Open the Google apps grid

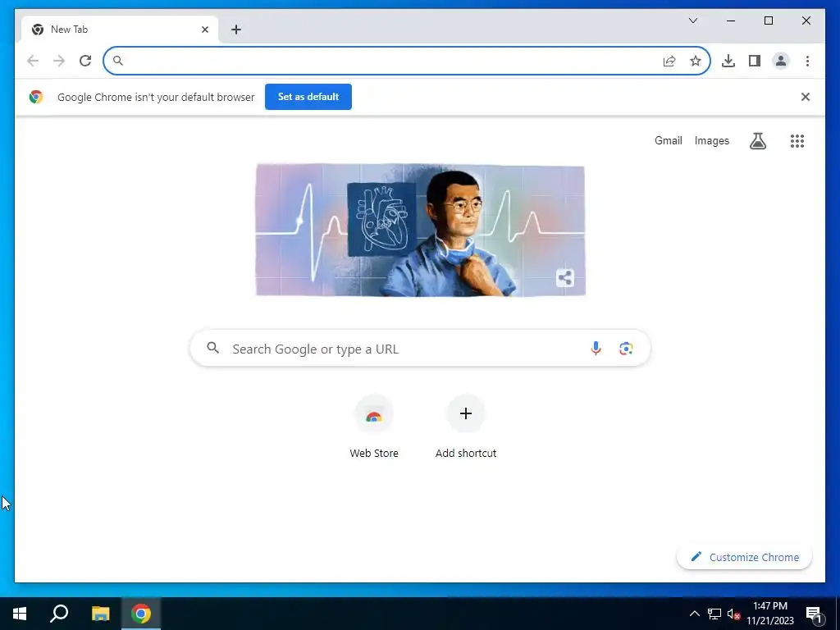pos(797,141)
